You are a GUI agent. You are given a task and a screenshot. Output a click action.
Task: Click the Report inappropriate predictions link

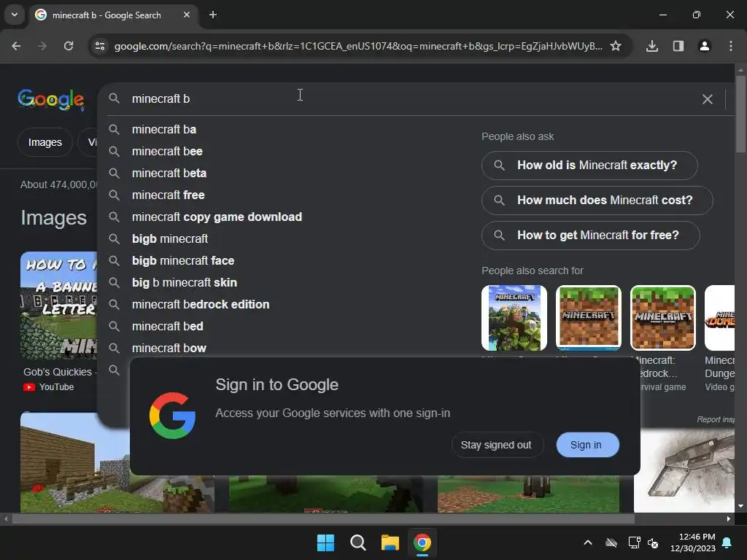tap(716, 419)
